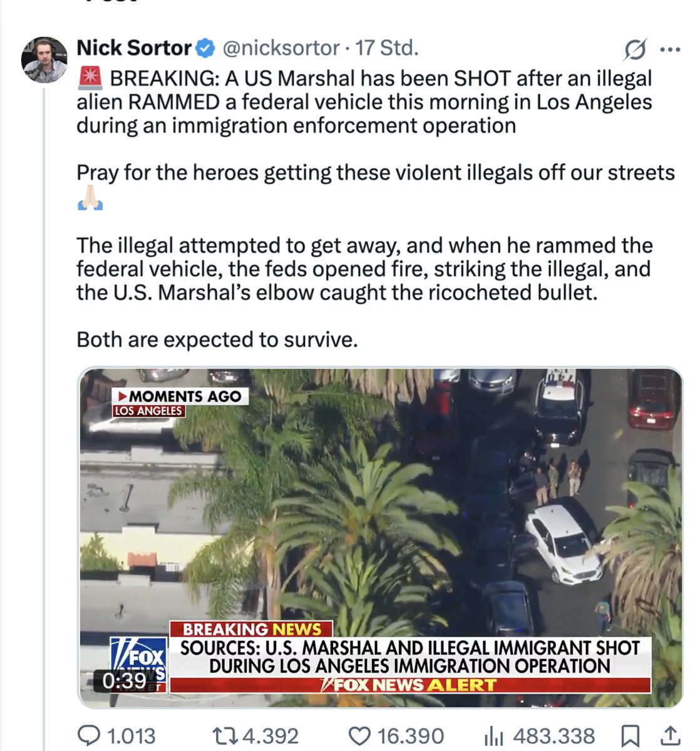The image size is (700, 751).
Task: Open the @nicksortor handle link
Action: coord(281,48)
